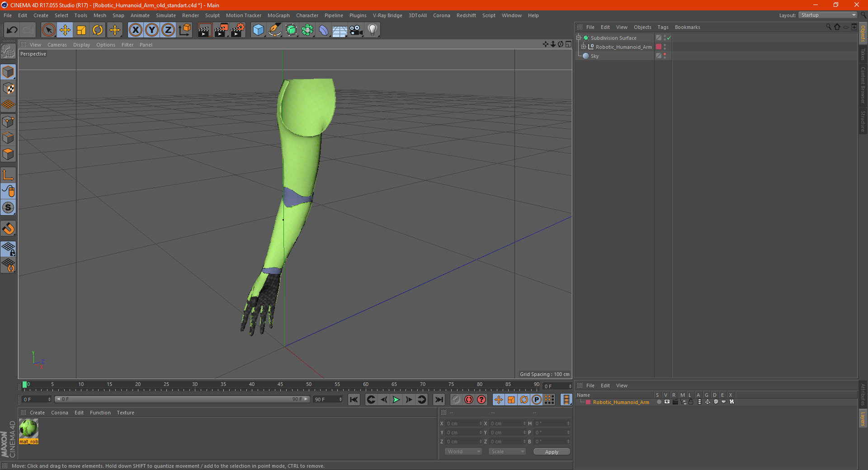Click search icon in Objects manager
Viewport: 868px width, 470px height.
click(829, 27)
